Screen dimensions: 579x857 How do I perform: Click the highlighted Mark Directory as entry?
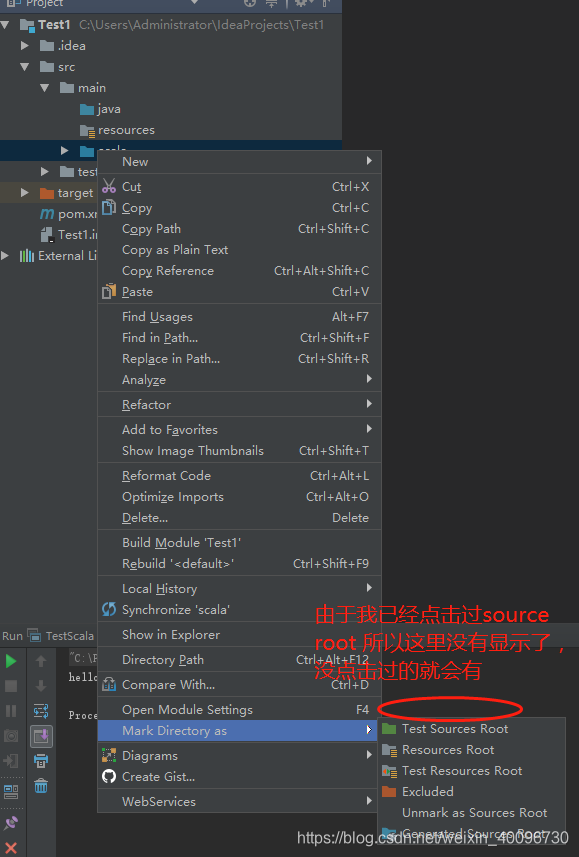coord(239,731)
